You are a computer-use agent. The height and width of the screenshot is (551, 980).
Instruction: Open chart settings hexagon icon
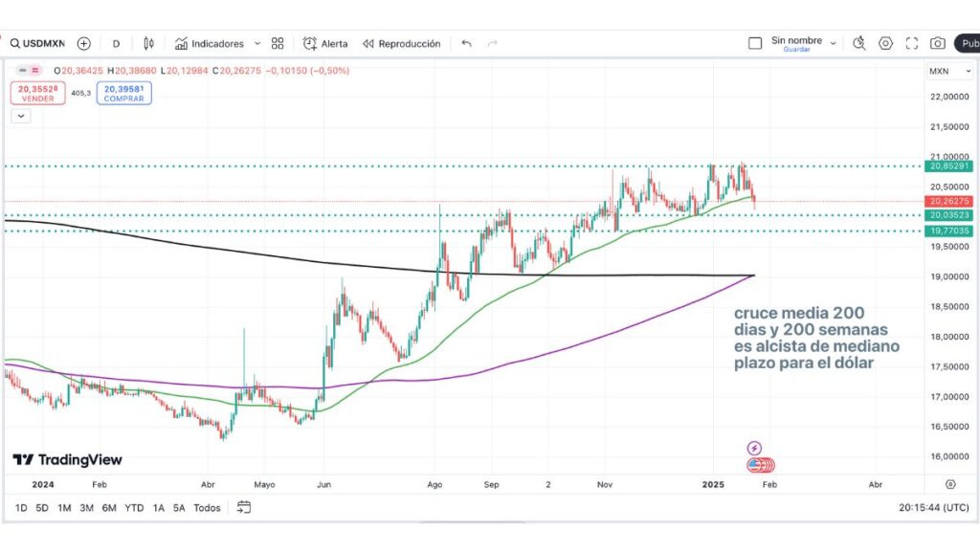(x=885, y=43)
